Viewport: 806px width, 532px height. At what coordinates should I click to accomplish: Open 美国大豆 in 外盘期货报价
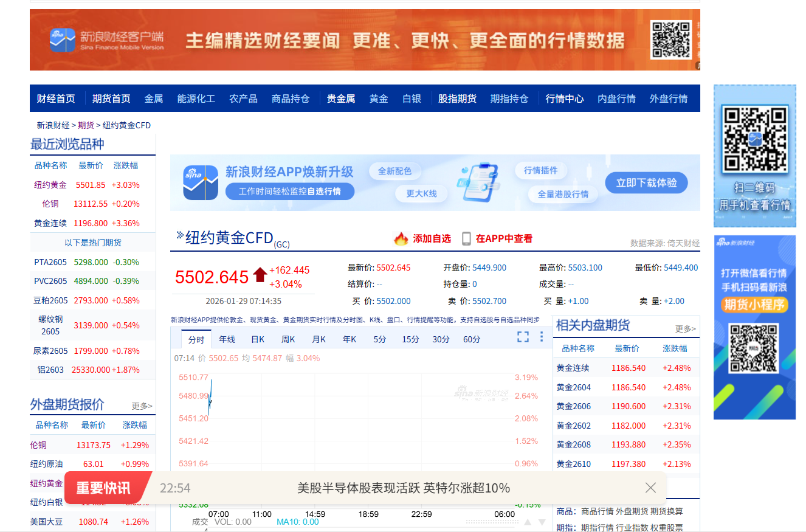[46, 522]
